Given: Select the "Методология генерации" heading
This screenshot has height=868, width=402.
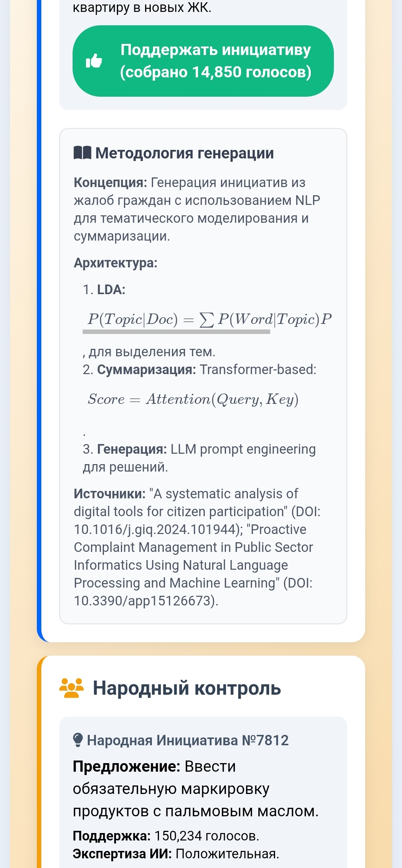Looking at the screenshot, I should pos(184,153).
